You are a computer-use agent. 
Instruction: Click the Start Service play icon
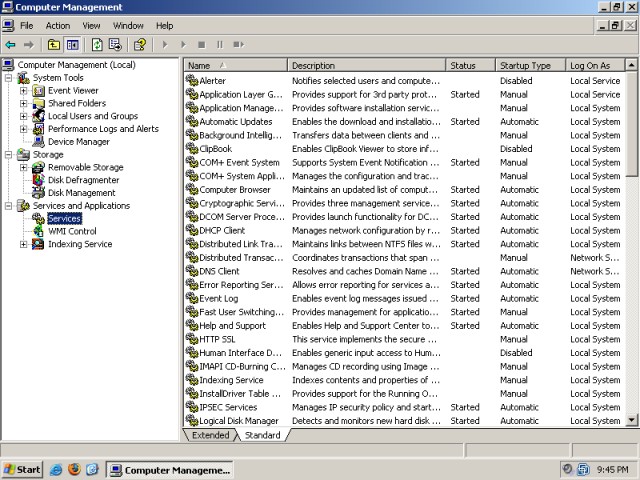click(165, 44)
